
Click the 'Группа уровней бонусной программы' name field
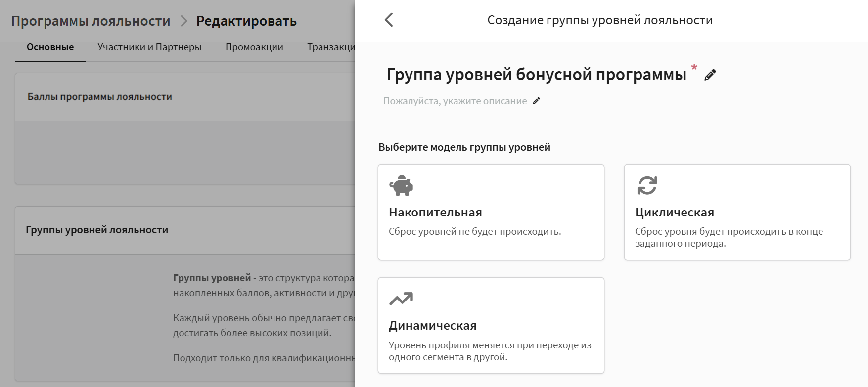tap(536, 75)
